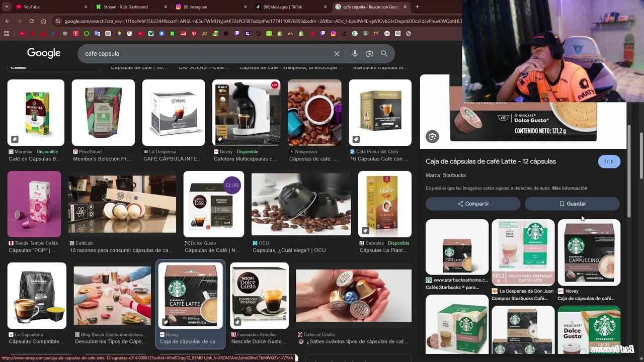644x362 pixels.
Task: Close the cafe capsula search tab
Action: 406,7
